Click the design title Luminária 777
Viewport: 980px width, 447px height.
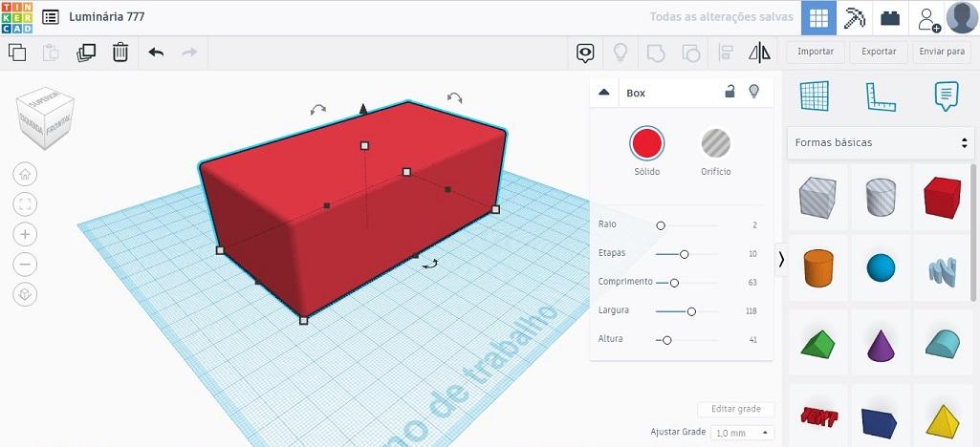point(106,17)
